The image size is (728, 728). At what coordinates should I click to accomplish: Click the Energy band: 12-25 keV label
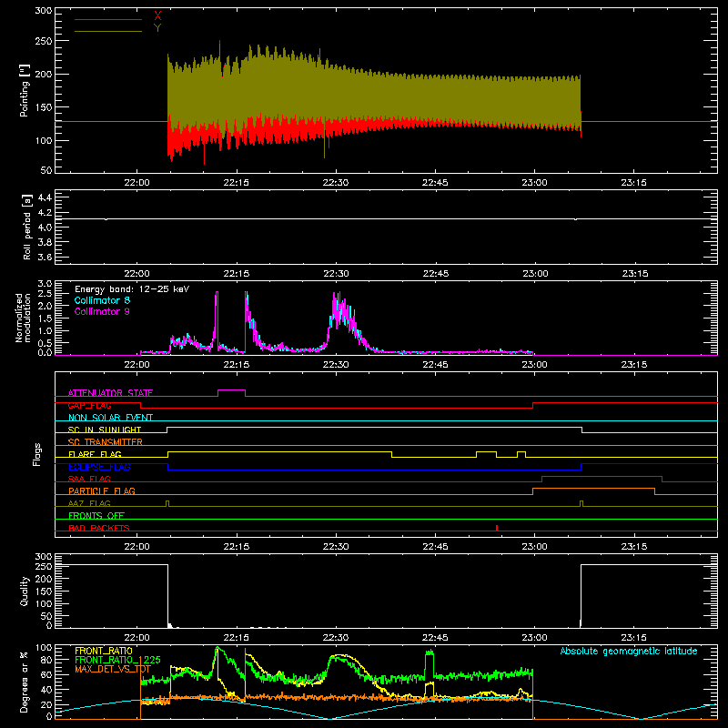click(132, 289)
